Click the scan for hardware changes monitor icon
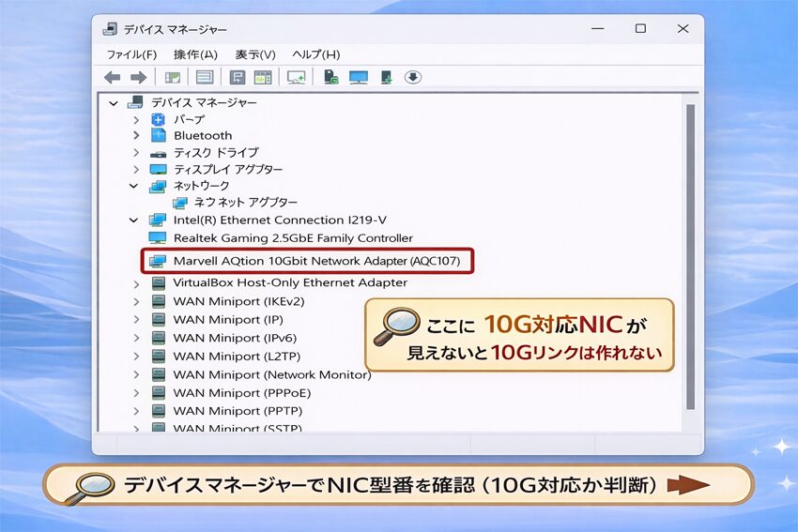Viewport: 798px width, 532px height. pyautogui.click(x=296, y=77)
